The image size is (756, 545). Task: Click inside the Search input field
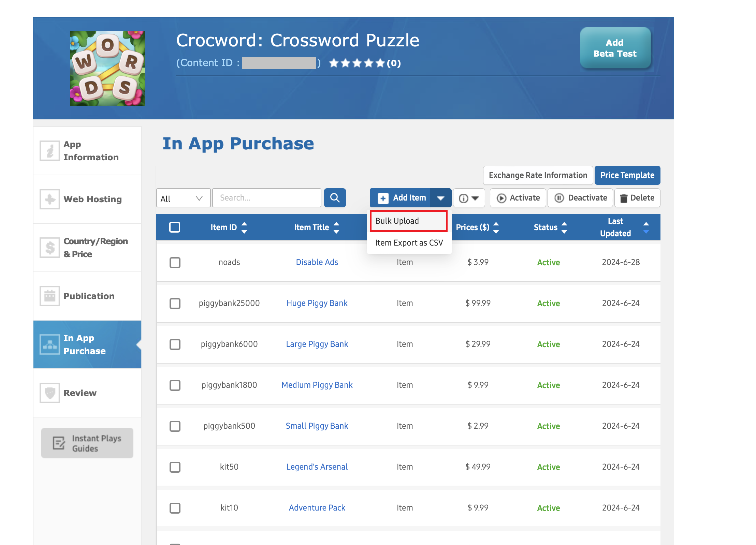(x=267, y=198)
